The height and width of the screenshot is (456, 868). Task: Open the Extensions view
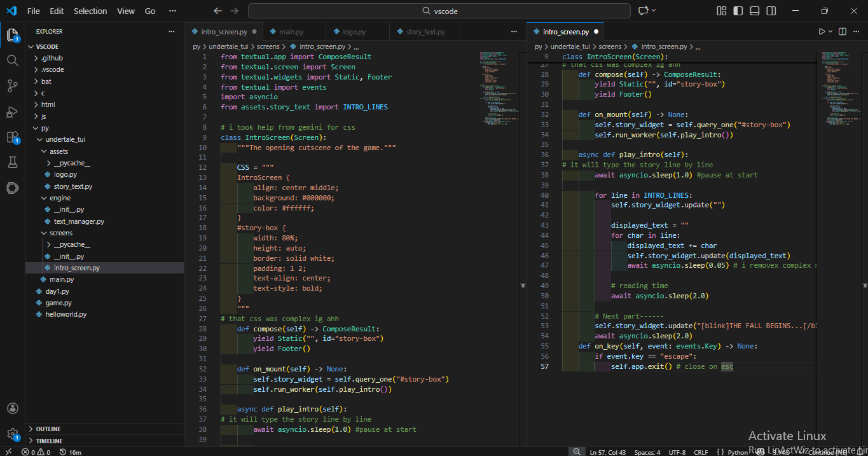[x=13, y=137]
